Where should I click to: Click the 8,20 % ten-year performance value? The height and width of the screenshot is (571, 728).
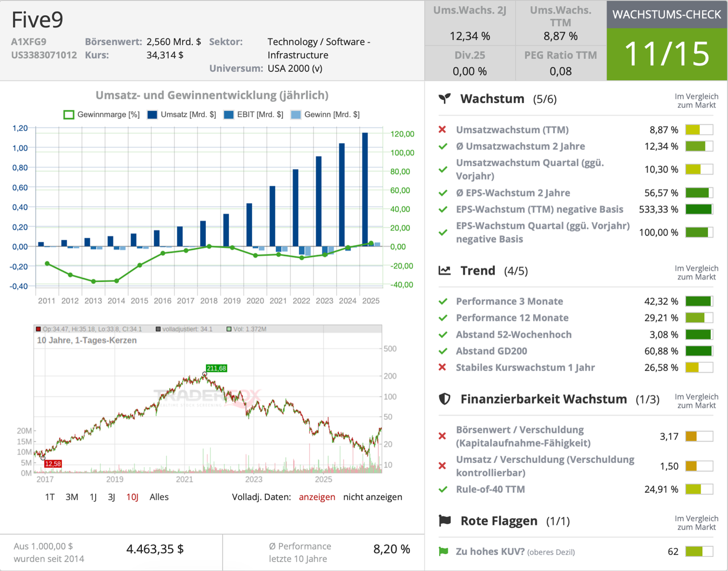[391, 549]
